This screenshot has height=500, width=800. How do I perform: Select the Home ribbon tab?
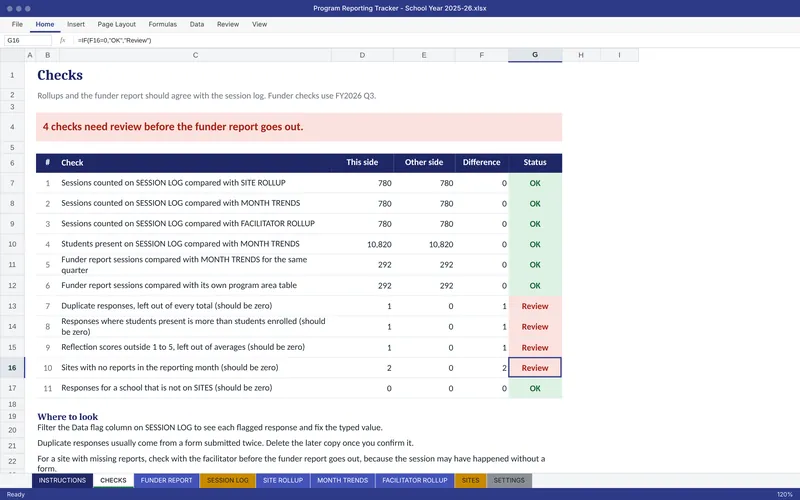pyautogui.click(x=45, y=24)
